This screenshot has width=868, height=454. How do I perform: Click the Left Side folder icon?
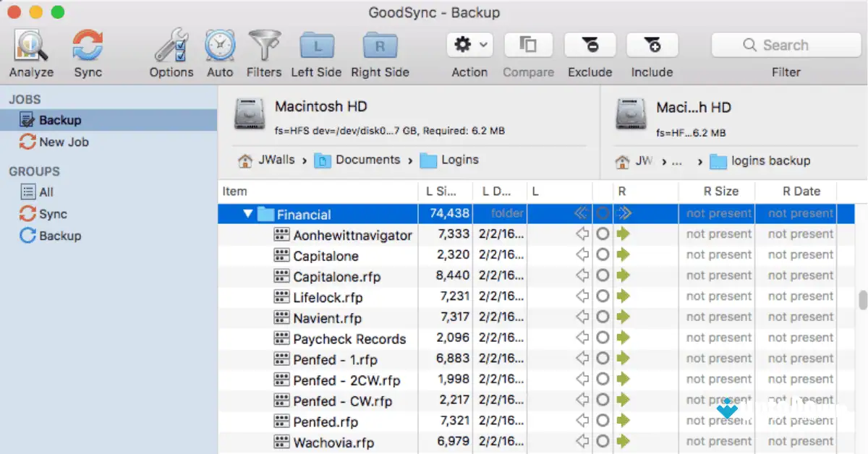pos(316,45)
